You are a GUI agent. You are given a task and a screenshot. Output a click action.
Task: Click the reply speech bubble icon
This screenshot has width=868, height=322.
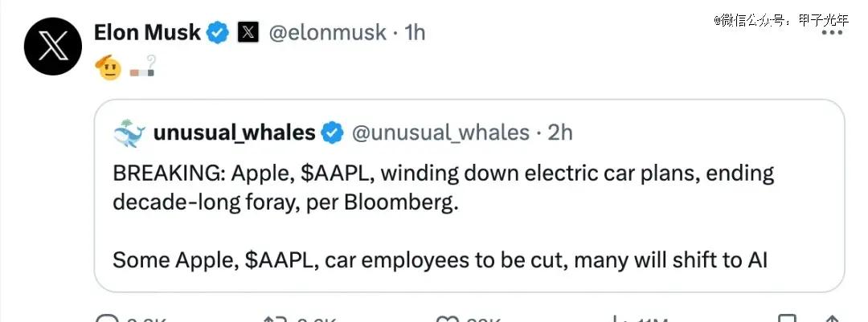(x=105, y=320)
